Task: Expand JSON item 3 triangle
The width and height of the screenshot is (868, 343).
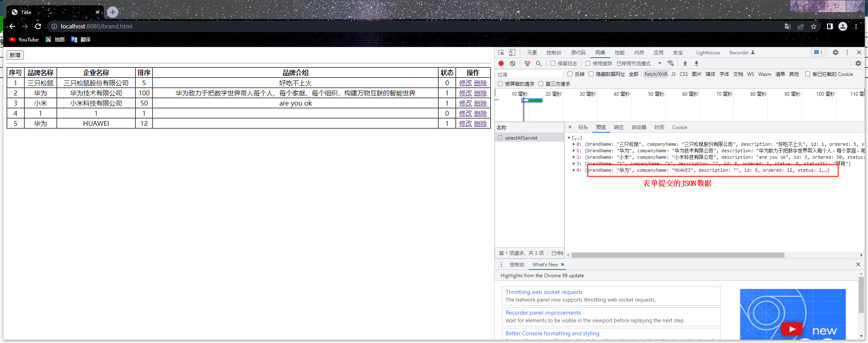Action: coord(574,164)
